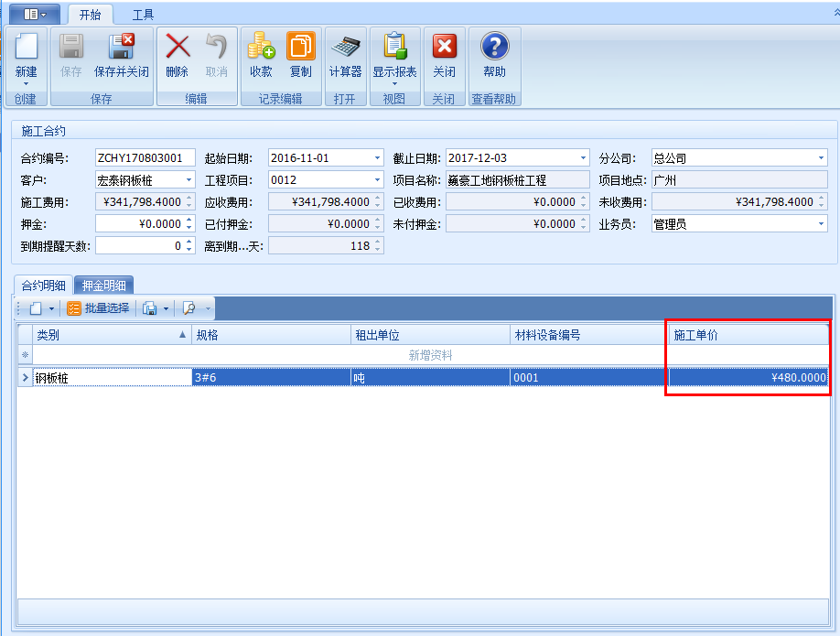This screenshot has height=636, width=840.
Task: Click the 规格 column header
Action: pos(271,335)
